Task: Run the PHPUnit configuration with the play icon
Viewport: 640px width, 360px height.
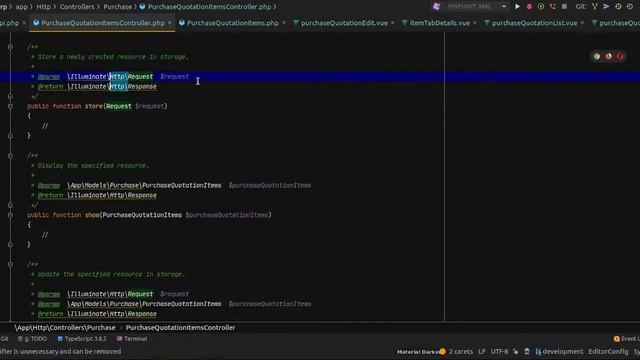Action: point(517,7)
